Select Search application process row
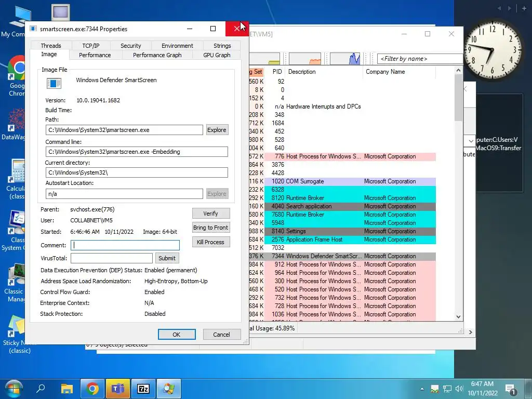This screenshot has height=399, width=532. pyautogui.click(x=342, y=206)
